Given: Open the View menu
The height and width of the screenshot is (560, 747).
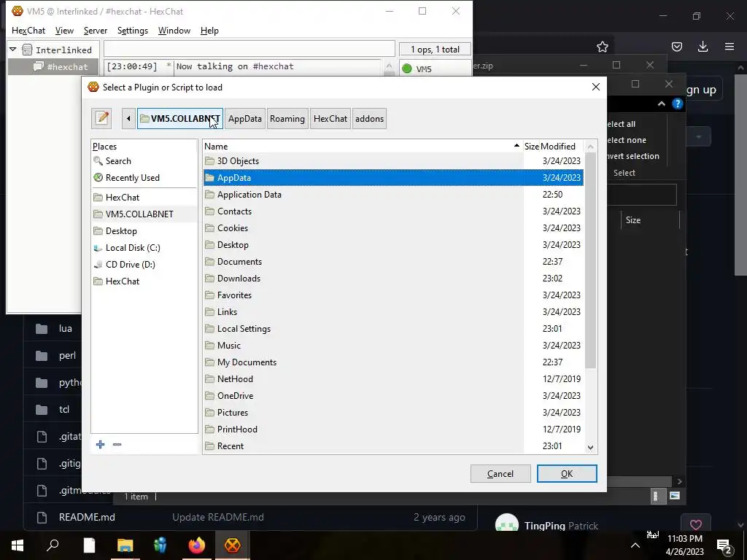Looking at the screenshot, I should (64, 31).
